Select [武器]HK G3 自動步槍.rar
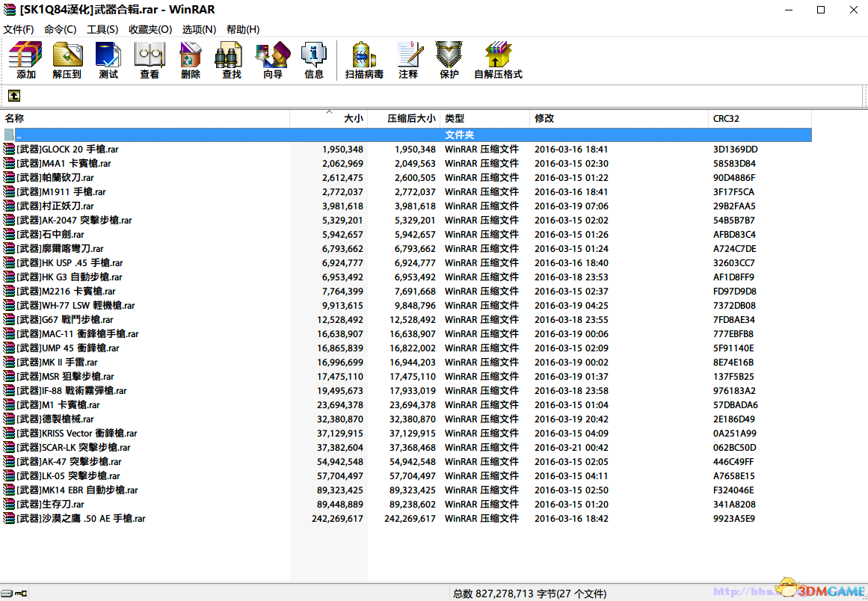The image size is (868, 601). tap(70, 277)
